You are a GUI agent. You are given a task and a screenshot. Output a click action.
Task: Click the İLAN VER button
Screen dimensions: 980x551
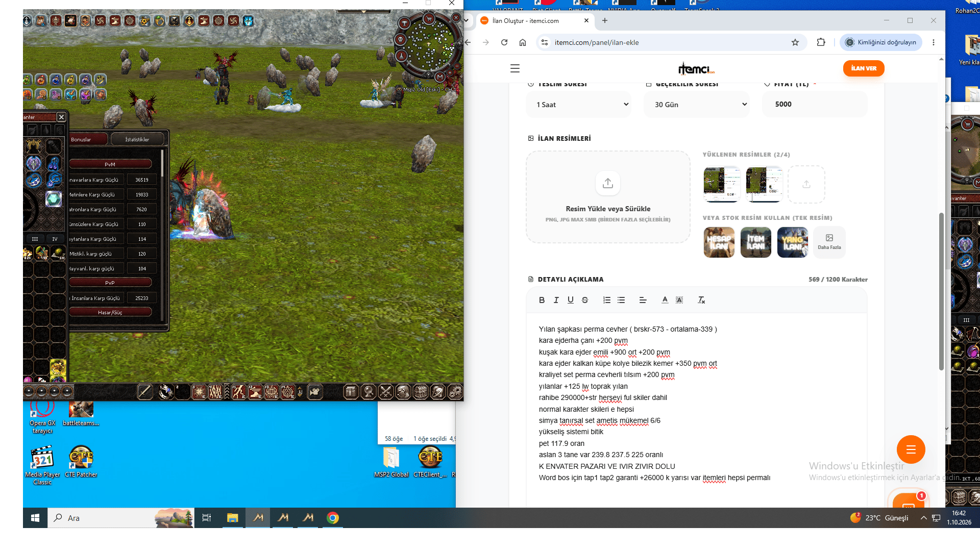[864, 68]
